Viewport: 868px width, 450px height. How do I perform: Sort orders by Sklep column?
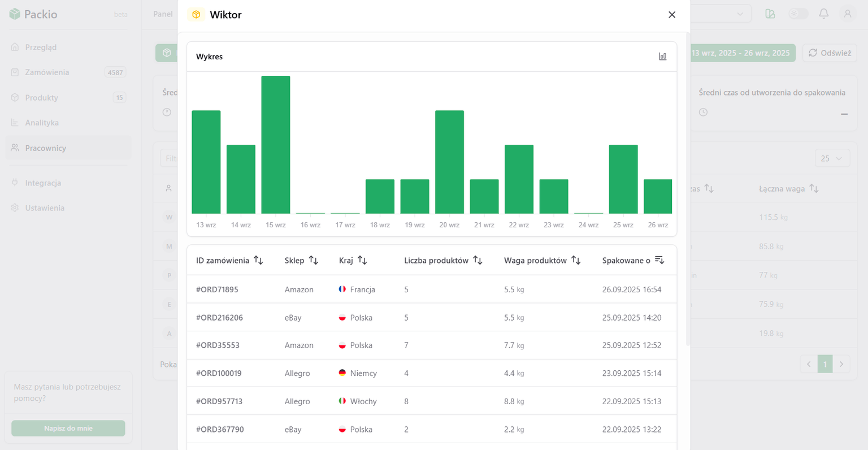click(x=313, y=260)
